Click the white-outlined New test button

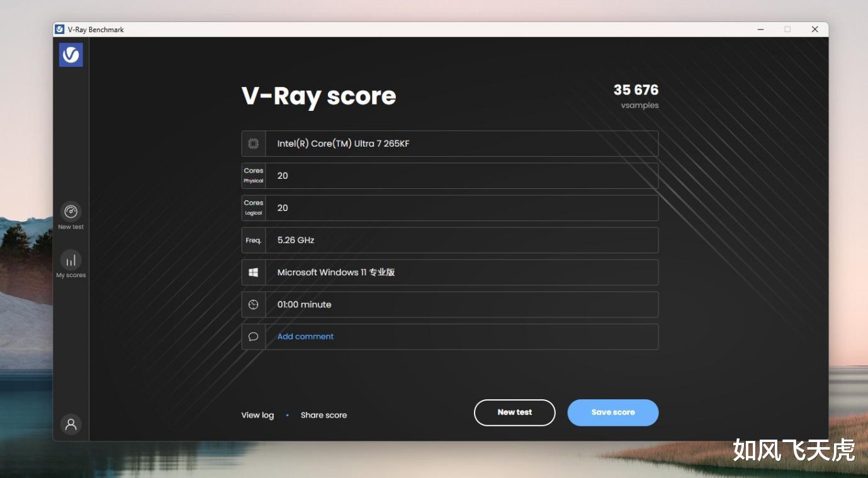(x=515, y=413)
